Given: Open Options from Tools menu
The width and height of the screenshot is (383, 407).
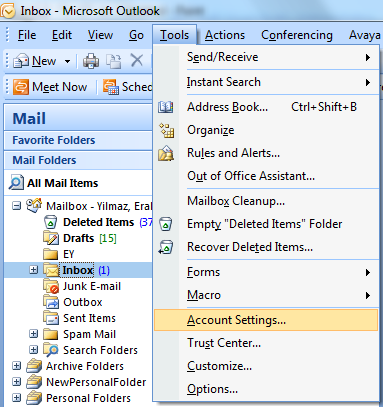Looking at the screenshot, I should 266,389.
